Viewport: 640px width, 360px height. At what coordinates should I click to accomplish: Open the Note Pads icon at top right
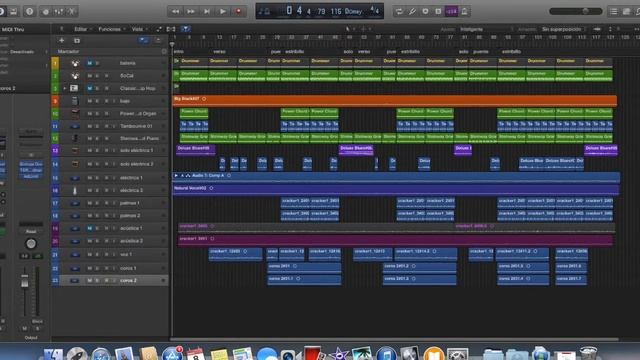tap(627, 11)
